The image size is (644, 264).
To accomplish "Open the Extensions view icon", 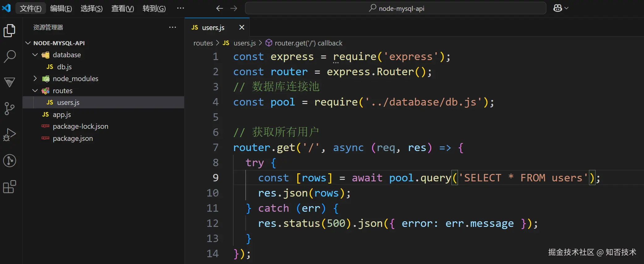I will (9, 187).
